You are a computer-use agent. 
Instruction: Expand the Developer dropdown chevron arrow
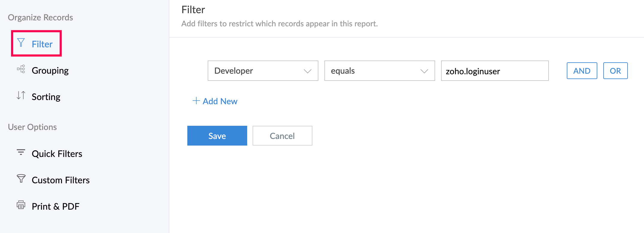307,71
